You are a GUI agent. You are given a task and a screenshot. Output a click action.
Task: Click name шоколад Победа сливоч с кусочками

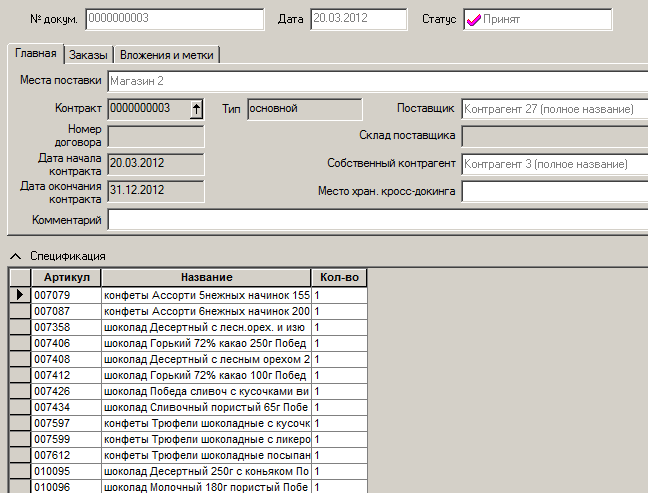click(x=206, y=391)
